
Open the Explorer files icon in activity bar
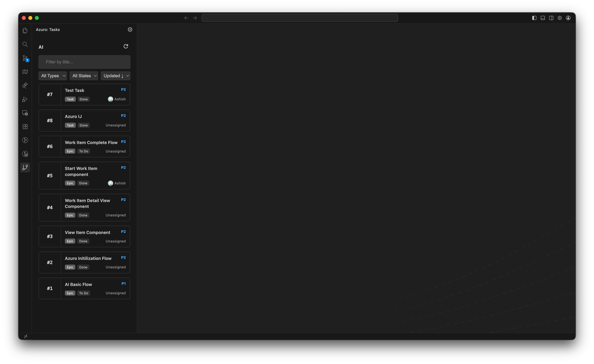[25, 31]
